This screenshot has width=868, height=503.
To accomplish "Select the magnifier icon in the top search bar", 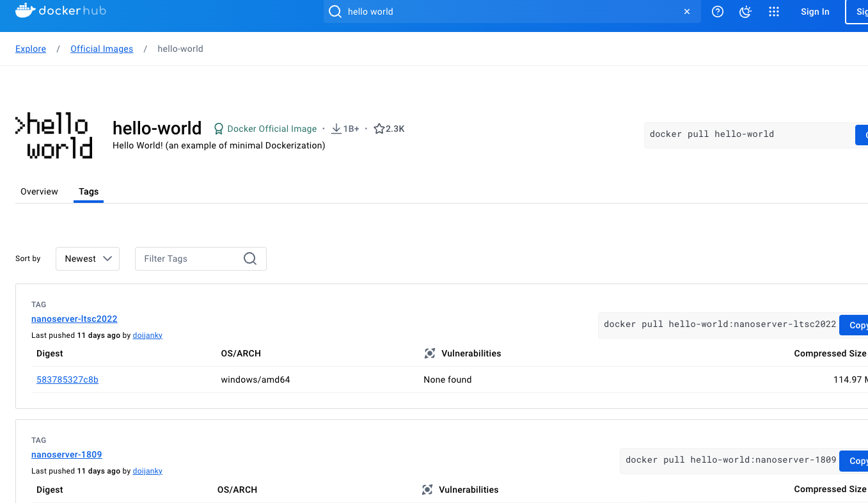I will [x=335, y=12].
